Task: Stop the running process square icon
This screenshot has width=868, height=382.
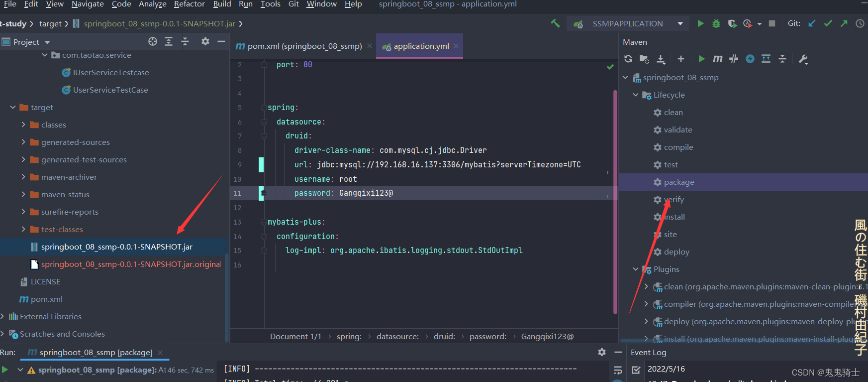Action: [x=772, y=23]
